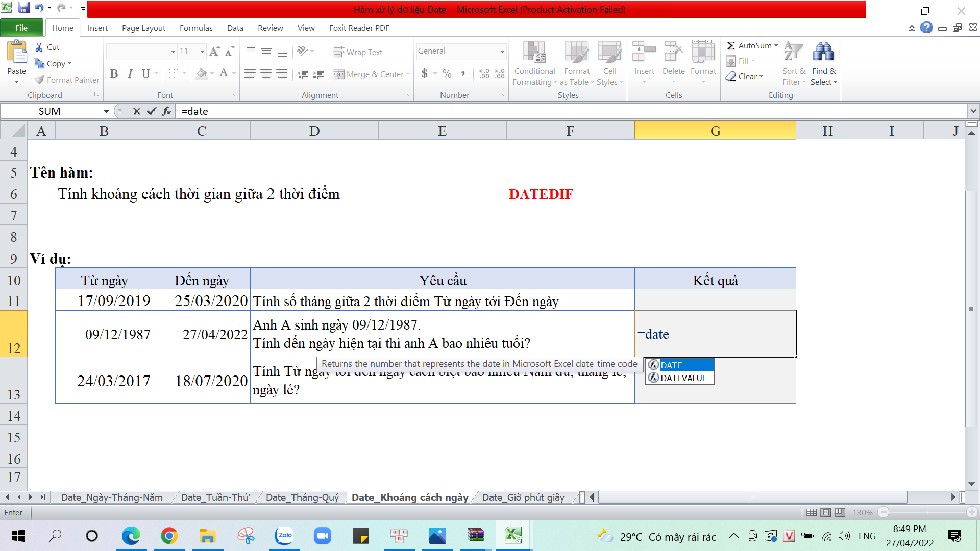Open Insert Function fx dialog
Viewport: 980px width, 551px height.
pos(167,111)
